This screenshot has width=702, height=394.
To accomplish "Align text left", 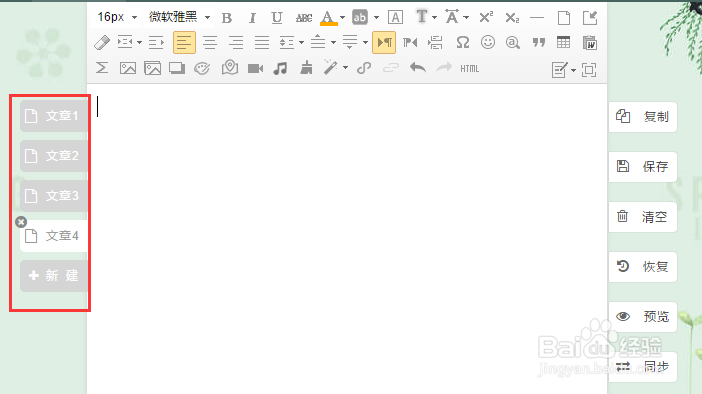I will [184, 43].
